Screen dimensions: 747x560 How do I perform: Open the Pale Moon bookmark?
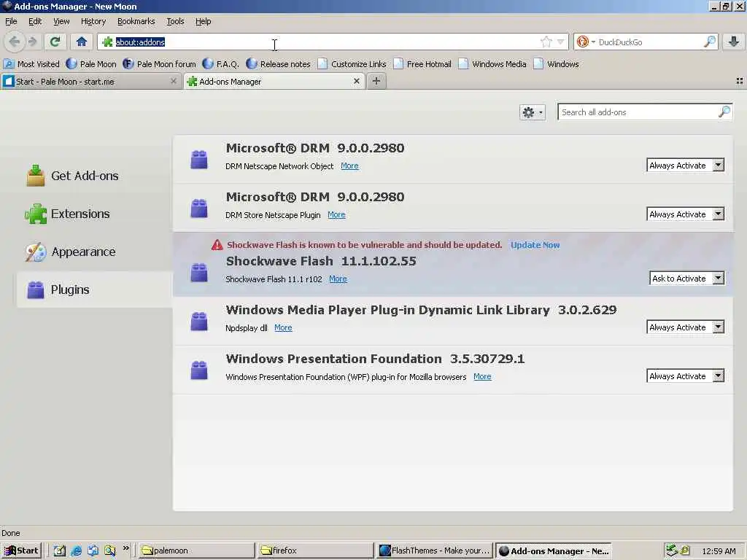pos(91,64)
